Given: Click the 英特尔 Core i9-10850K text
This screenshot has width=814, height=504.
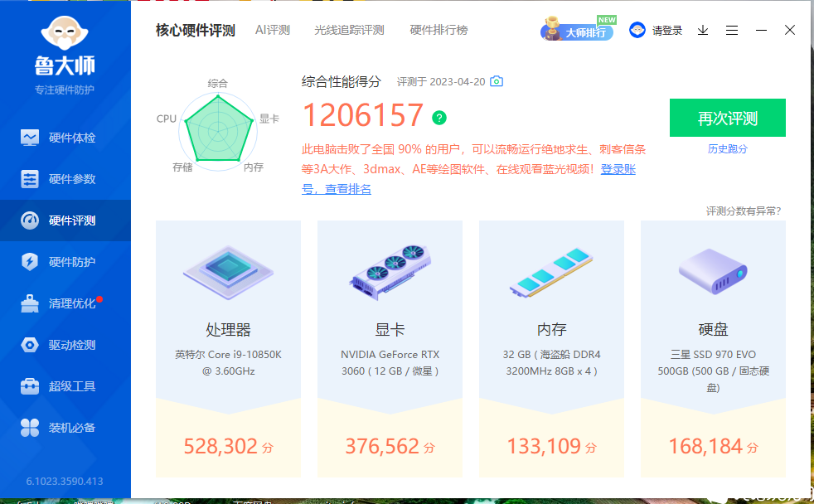Looking at the screenshot, I should (x=229, y=363).
